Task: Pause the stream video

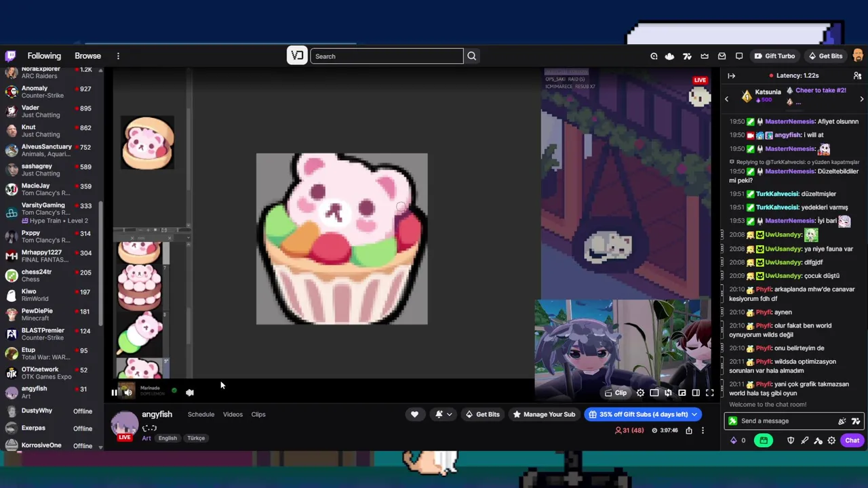Action: click(x=114, y=392)
